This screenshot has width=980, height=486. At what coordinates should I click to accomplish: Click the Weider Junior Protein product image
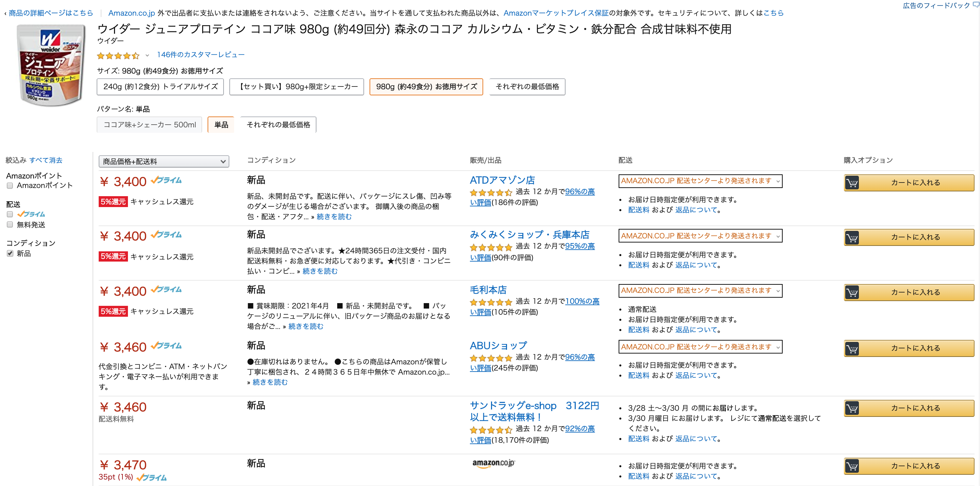tap(50, 65)
